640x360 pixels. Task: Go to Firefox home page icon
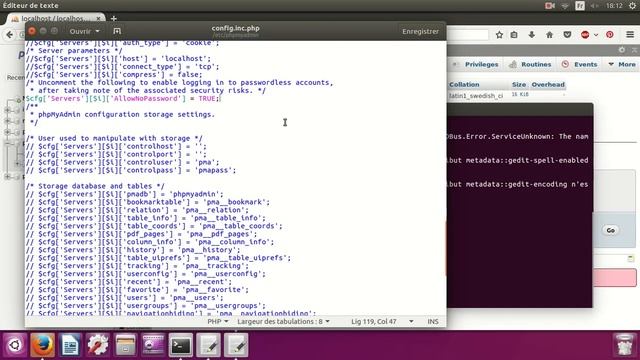(x=549, y=35)
